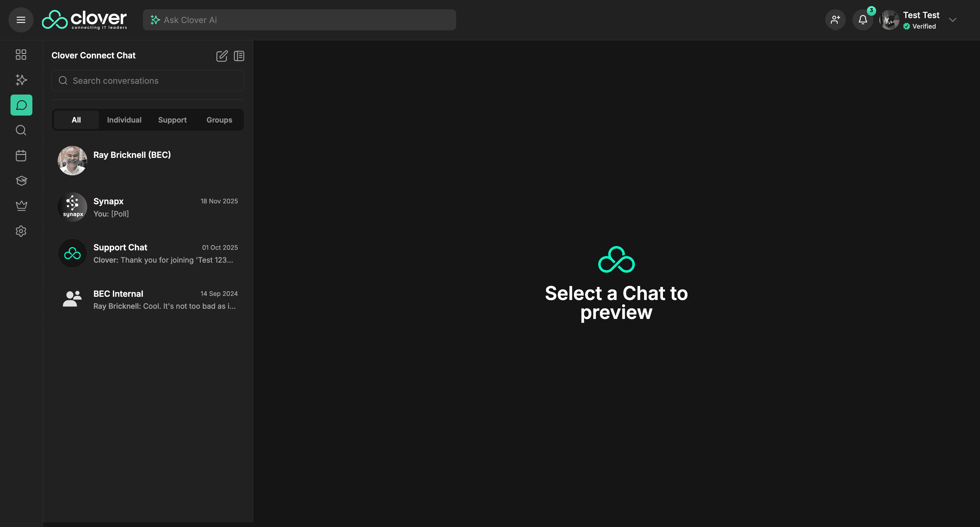Switch to the Individual tab
Viewport: 980px width, 527px height.
[124, 120]
